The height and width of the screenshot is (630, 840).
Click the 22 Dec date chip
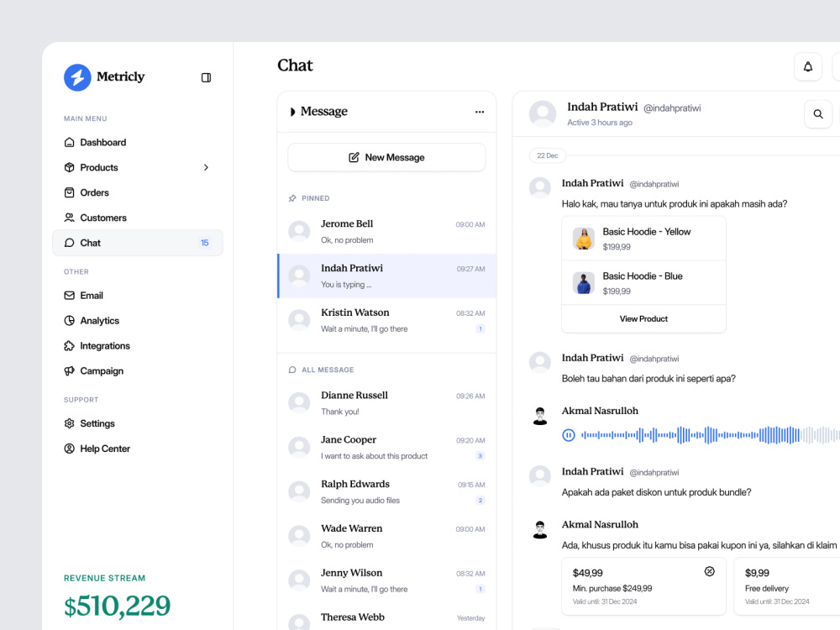[x=548, y=155]
